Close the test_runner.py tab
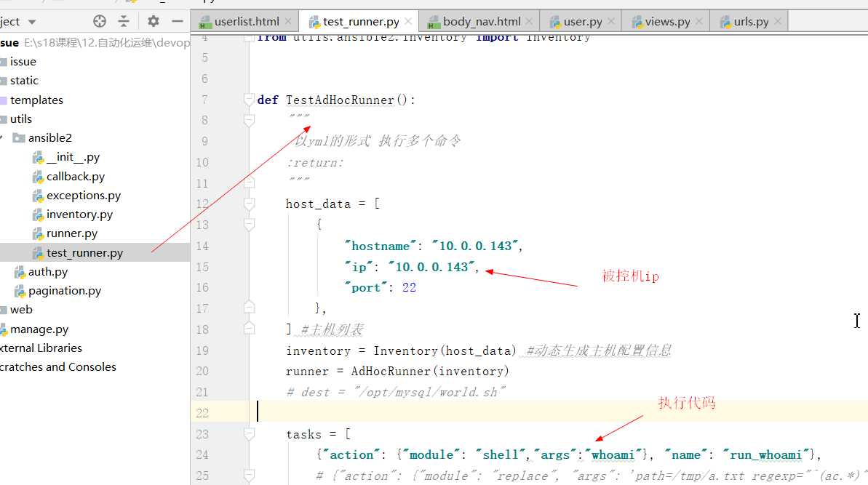This screenshot has height=485, width=868. (409, 21)
